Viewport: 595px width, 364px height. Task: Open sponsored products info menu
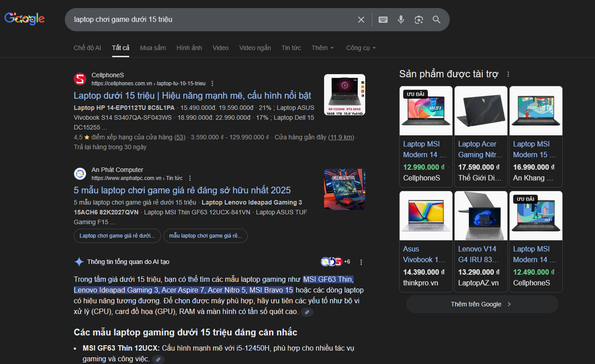point(508,75)
